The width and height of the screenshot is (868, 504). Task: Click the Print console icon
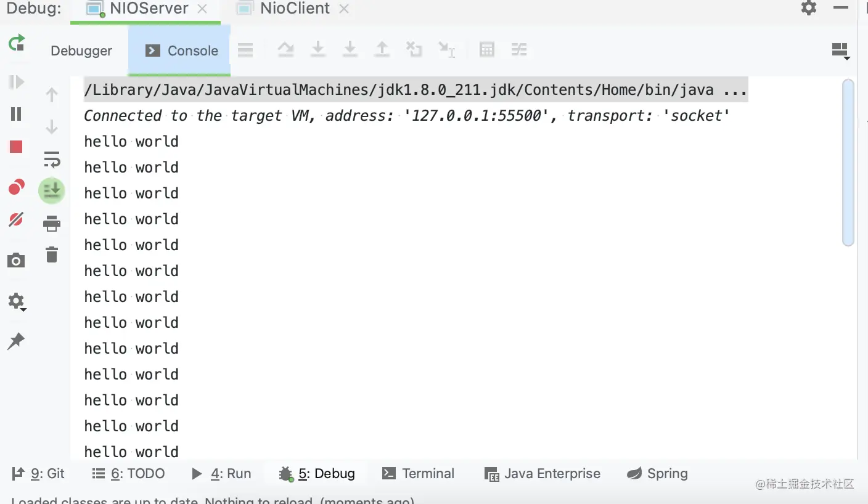52,222
